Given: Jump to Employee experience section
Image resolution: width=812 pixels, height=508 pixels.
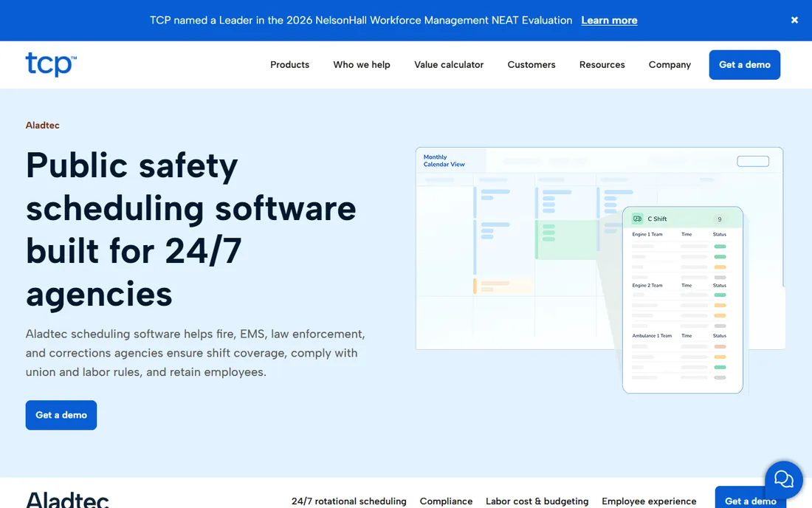Looking at the screenshot, I should tap(649, 501).
